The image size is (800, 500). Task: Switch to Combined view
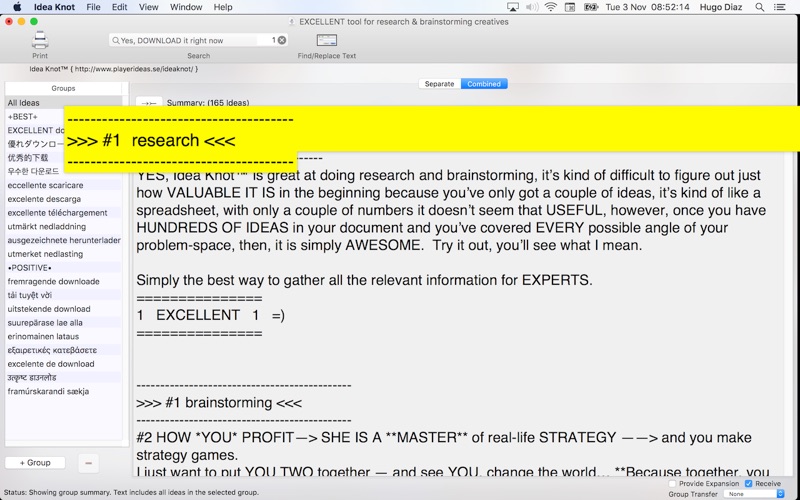pyautogui.click(x=484, y=84)
